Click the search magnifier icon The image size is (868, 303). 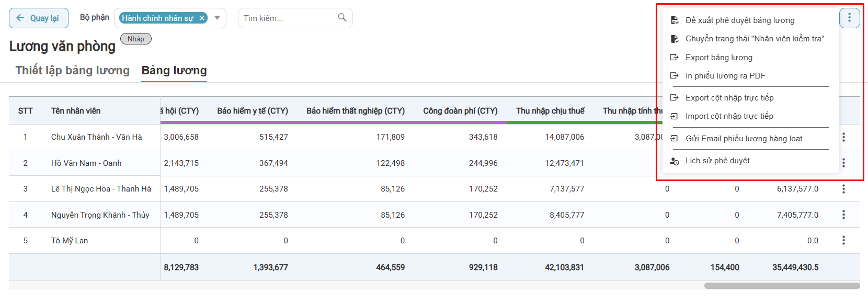pos(342,18)
